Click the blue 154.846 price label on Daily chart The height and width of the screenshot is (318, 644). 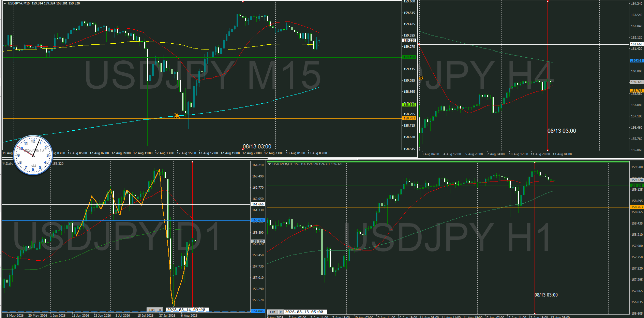point(258,311)
